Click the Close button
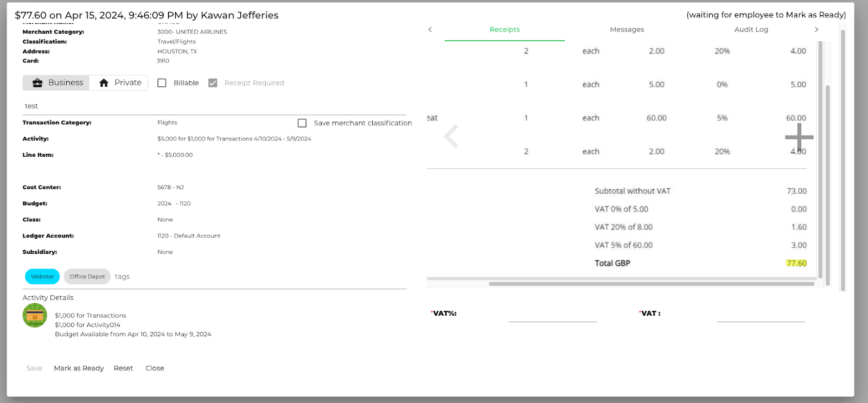Screen dimensions: 868x403 155,368
